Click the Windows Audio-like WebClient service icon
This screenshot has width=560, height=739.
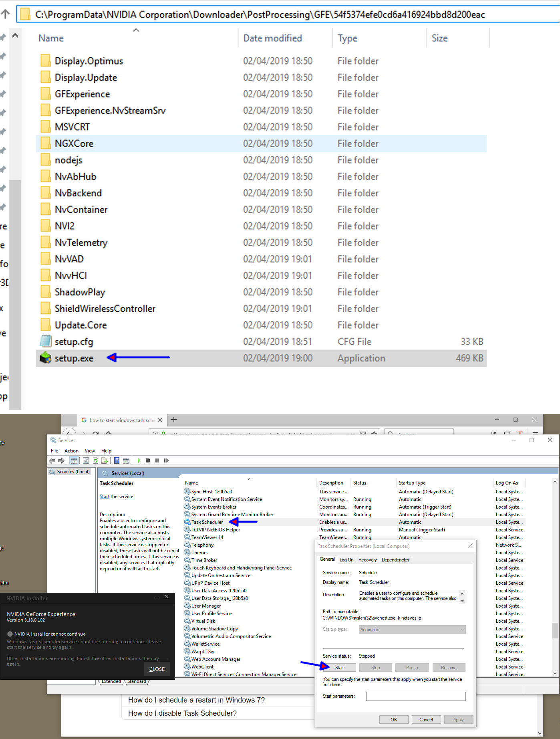coord(187,666)
